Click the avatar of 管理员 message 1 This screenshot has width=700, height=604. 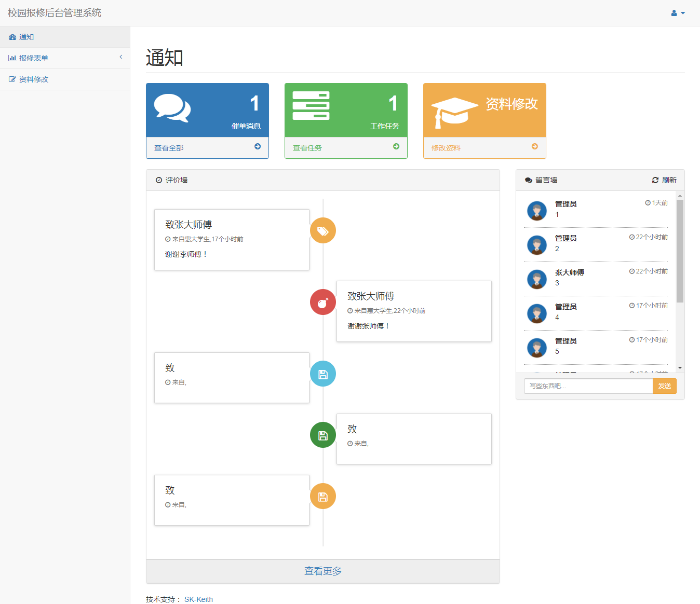coord(537,211)
